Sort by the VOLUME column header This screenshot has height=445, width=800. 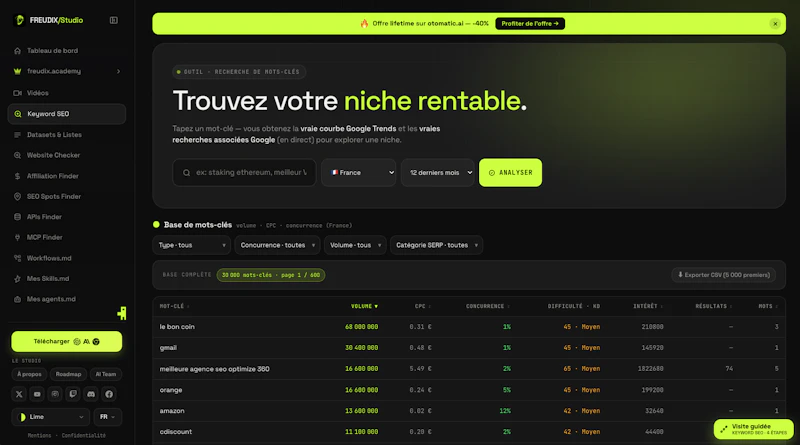pos(364,306)
